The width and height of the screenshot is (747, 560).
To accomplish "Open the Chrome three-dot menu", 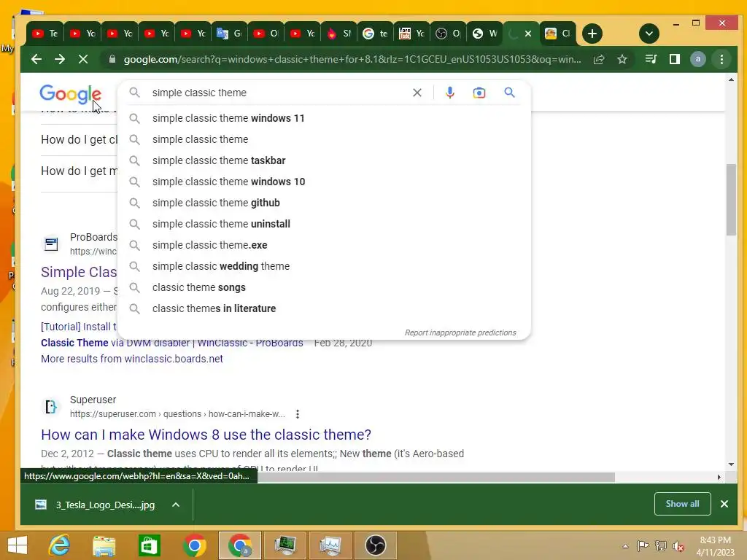I will [721, 59].
